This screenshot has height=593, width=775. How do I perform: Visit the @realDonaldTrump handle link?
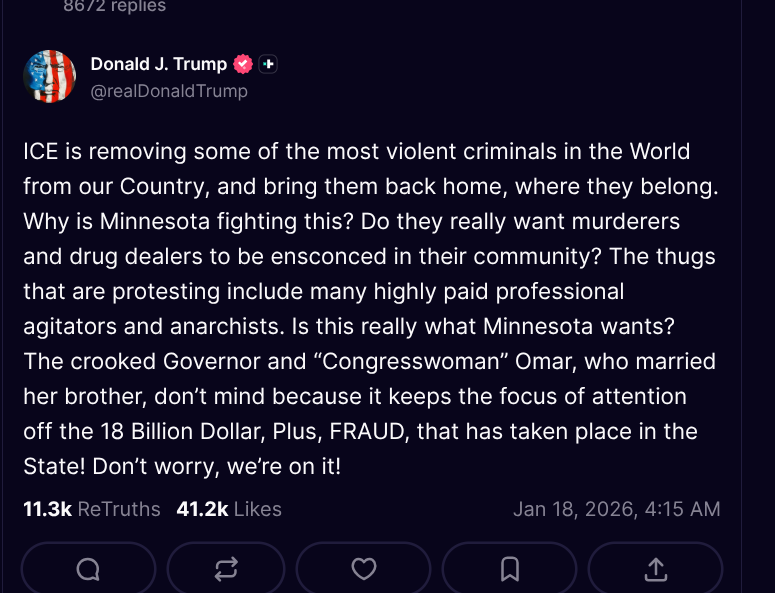tap(169, 91)
